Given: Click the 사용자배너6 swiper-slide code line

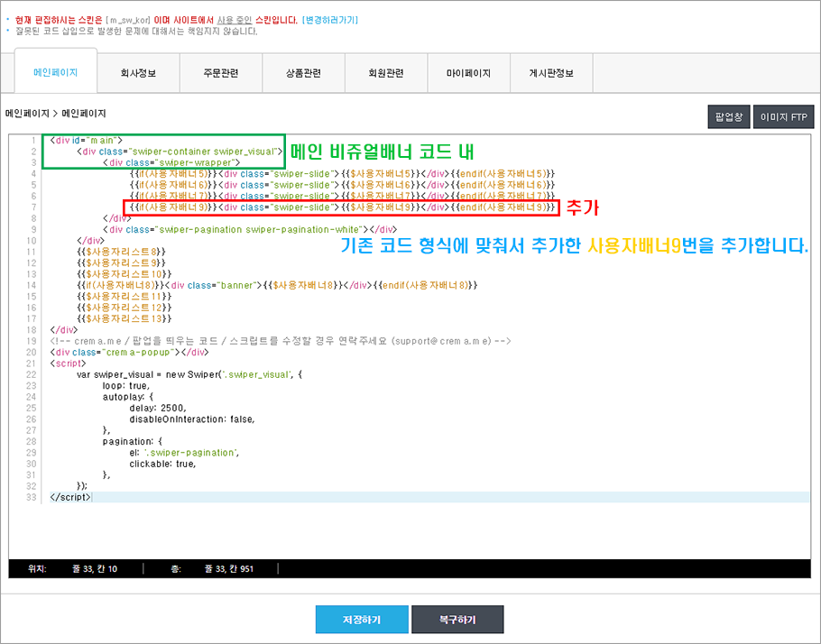Looking at the screenshot, I should point(343,185).
